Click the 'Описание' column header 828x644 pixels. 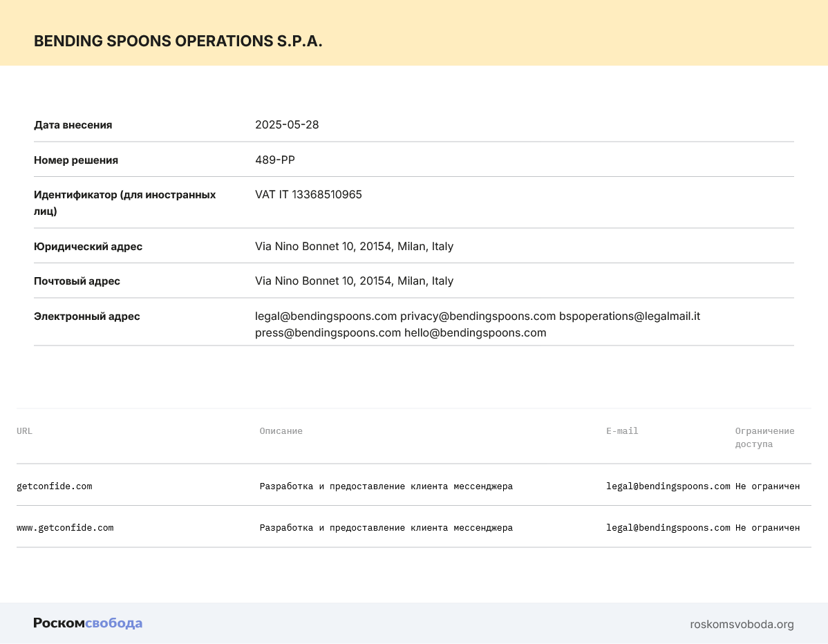pos(281,431)
